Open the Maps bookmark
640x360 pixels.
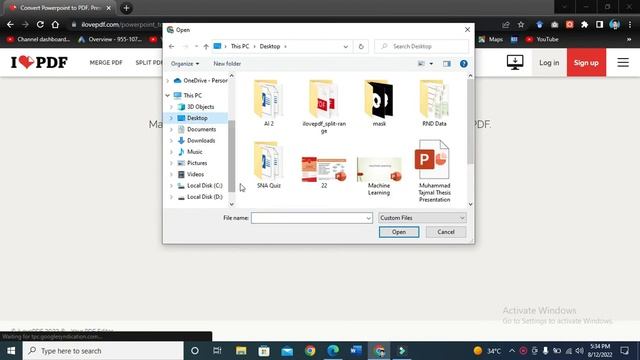click(x=491, y=40)
